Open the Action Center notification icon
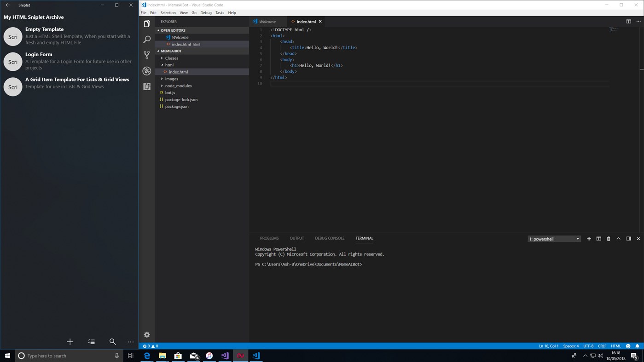This screenshot has height=362, width=644. pos(634,356)
